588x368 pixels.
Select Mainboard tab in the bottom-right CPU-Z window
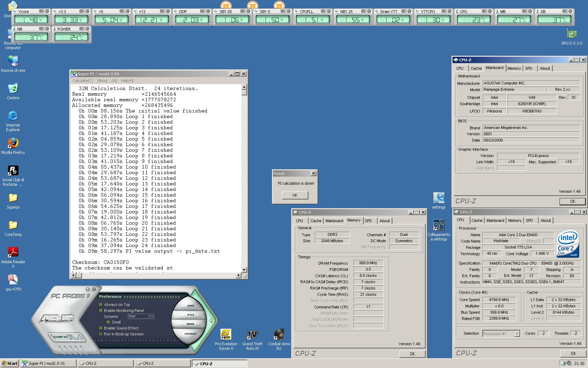pos(495,220)
